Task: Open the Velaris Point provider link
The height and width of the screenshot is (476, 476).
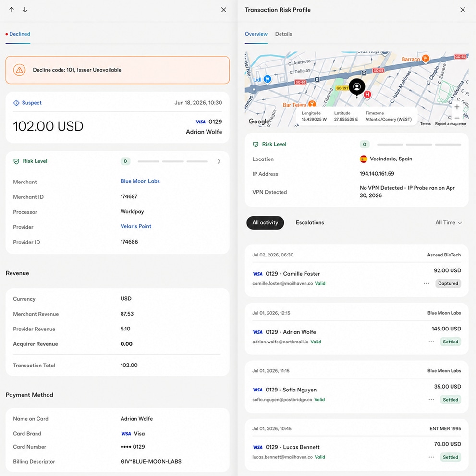Action: [x=136, y=226]
